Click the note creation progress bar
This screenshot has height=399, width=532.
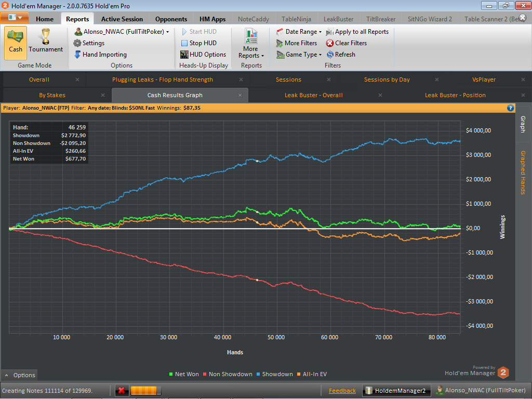(145, 391)
